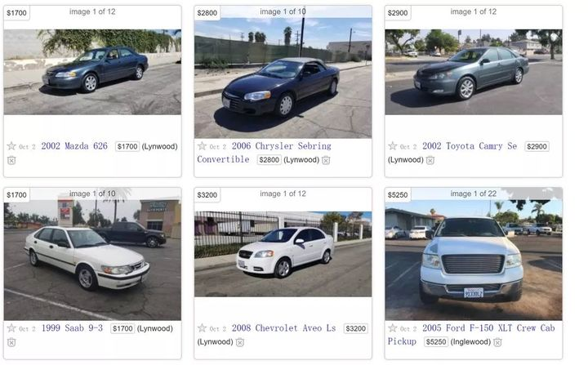Star the 1999 Saab 9-3 listing
588x365 pixels.
point(11,328)
